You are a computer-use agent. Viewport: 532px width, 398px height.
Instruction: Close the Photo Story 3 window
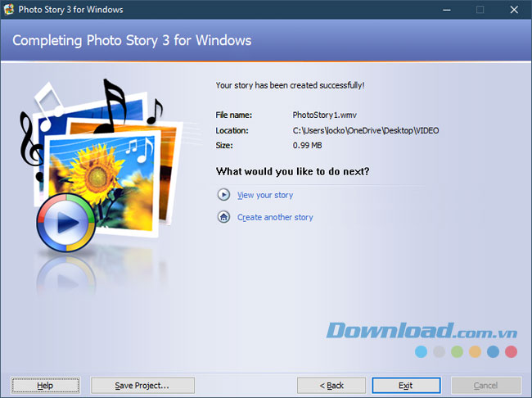click(x=514, y=10)
